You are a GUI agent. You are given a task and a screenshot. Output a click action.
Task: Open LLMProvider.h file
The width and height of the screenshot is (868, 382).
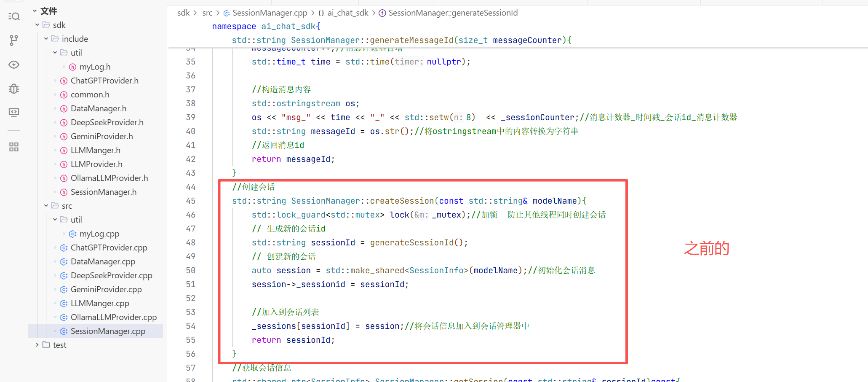pos(96,164)
